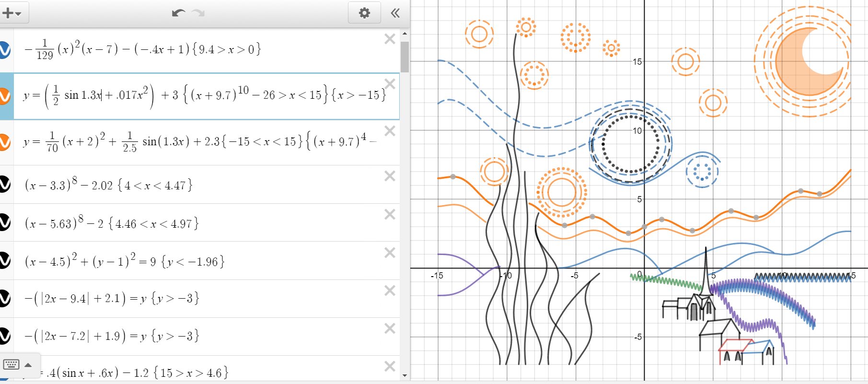
Task: Open the gear settings for the expression list
Action: point(364,13)
